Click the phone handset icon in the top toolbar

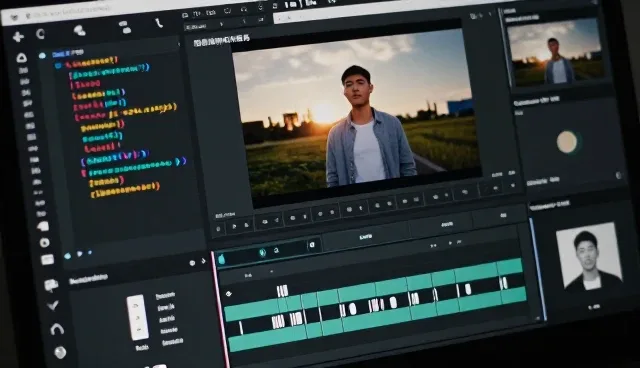pos(158,23)
